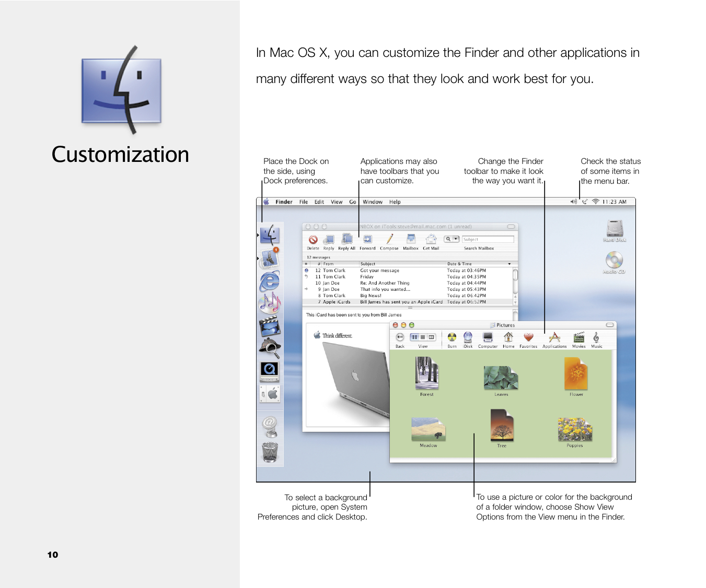Viewport: 706px width, 588px height.
Task: Click Compose in the Mail toolbar
Action: [x=389, y=242]
